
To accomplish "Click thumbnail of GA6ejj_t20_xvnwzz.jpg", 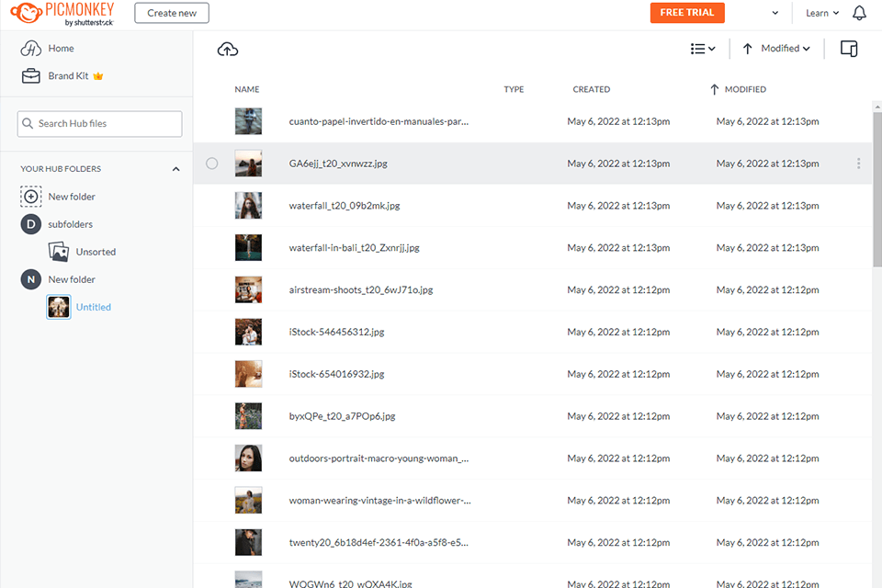I will point(248,164).
